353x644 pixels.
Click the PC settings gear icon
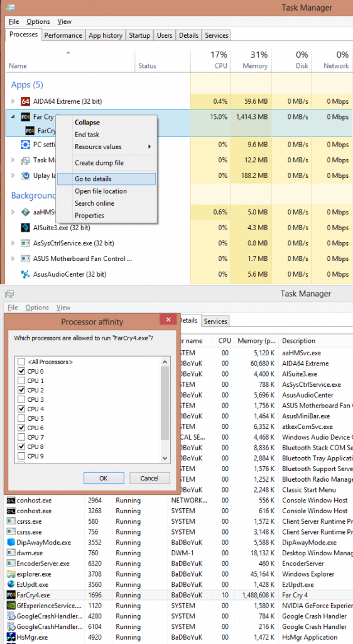tap(25, 145)
